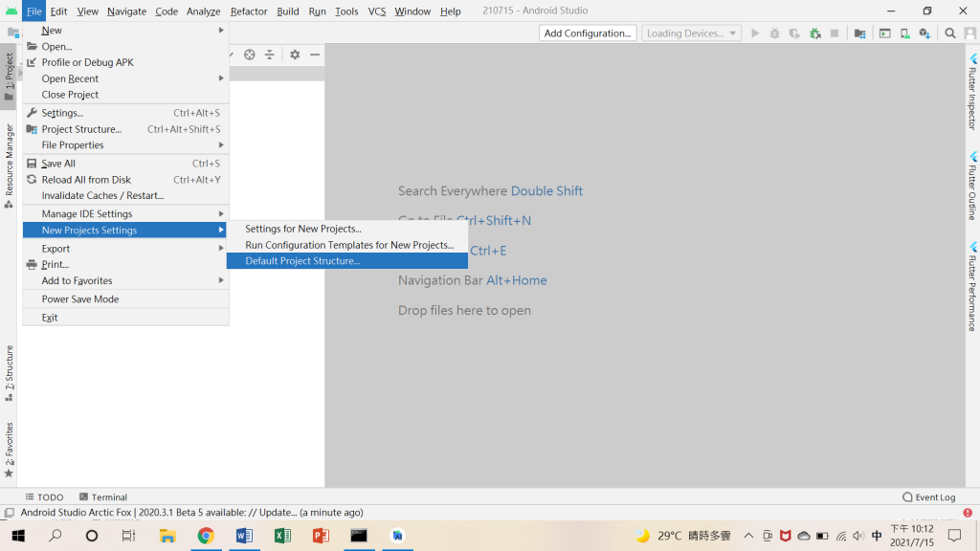Screen dimensions: 980x551
Task: Click Close Project menu item
Action: pos(125,95)
